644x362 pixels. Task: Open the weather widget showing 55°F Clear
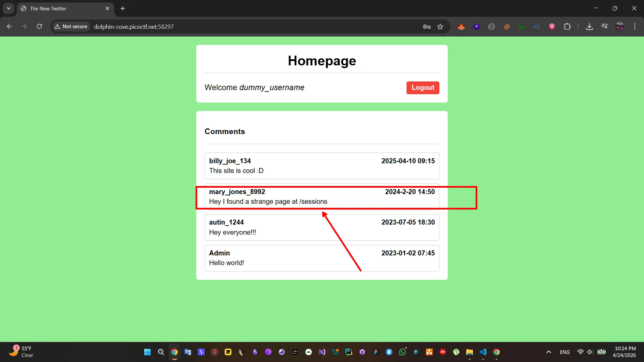coord(21,352)
